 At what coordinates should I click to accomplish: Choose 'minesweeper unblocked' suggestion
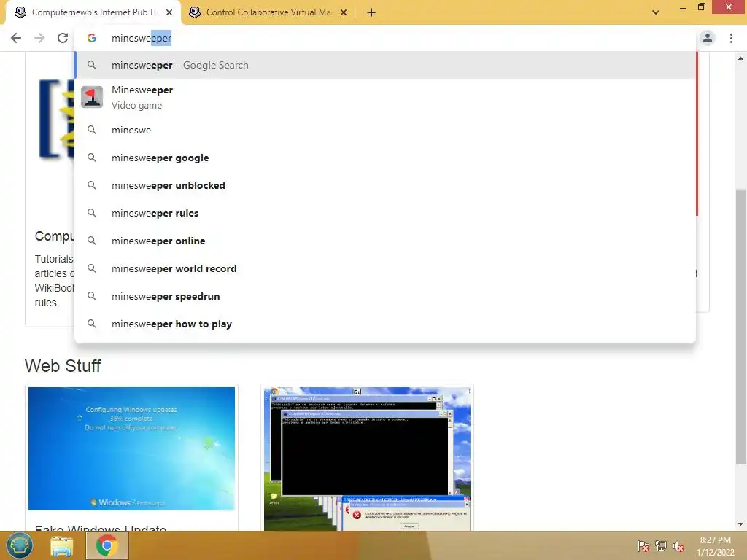pyautogui.click(x=385, y=185)
